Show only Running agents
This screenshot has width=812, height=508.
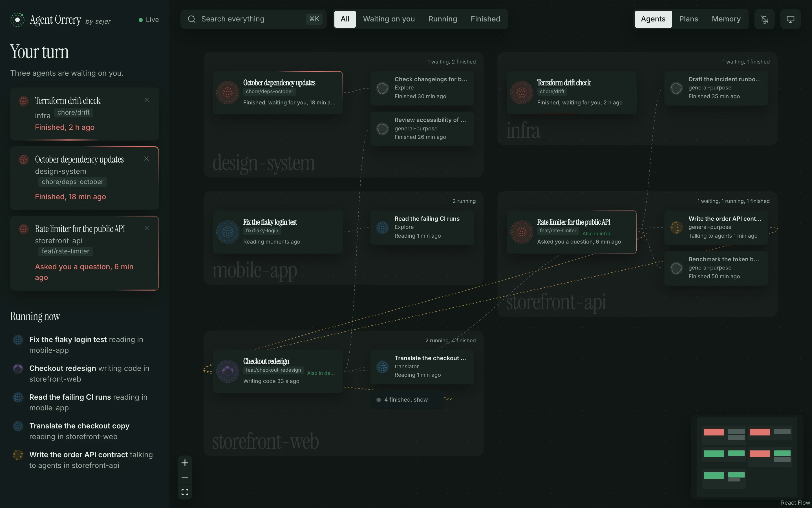[x=443, y=19]
